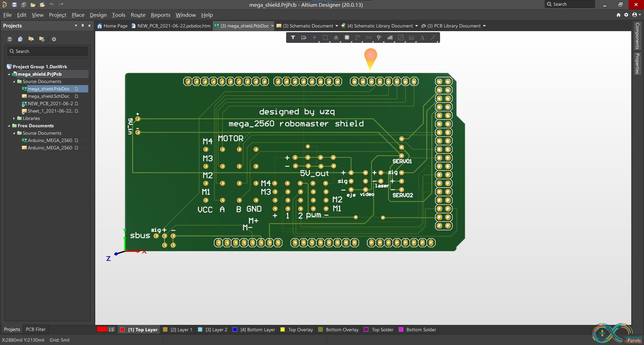Select the tune length meander tool
The height and width of the screenshot is (345, 644).
(x=368, y=38)
